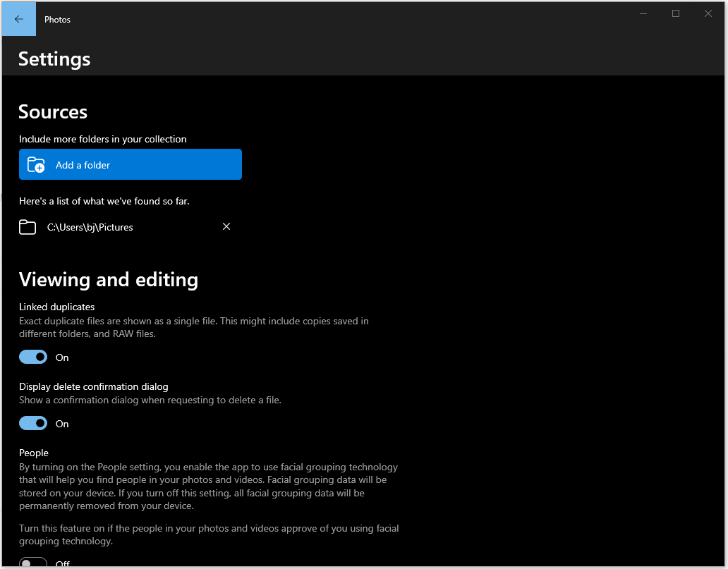Remove the C:\Users\bj\Pictures folder with the X

[226, 226]
